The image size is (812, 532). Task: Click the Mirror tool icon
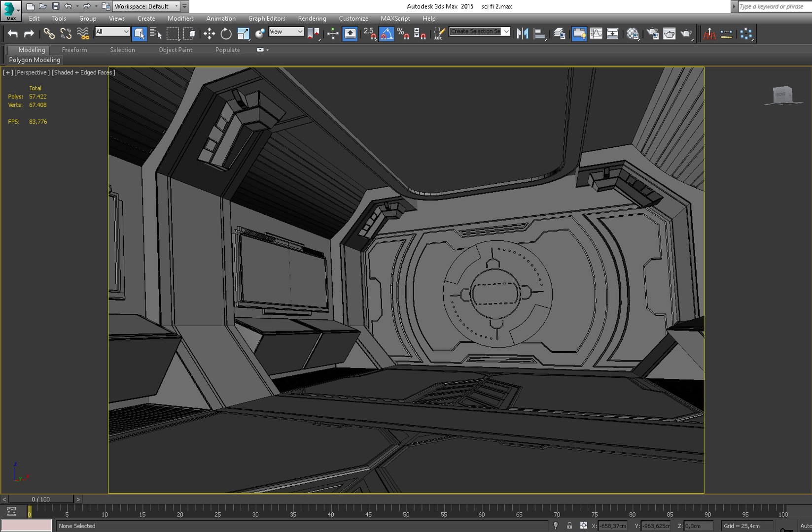coord(523,33)
